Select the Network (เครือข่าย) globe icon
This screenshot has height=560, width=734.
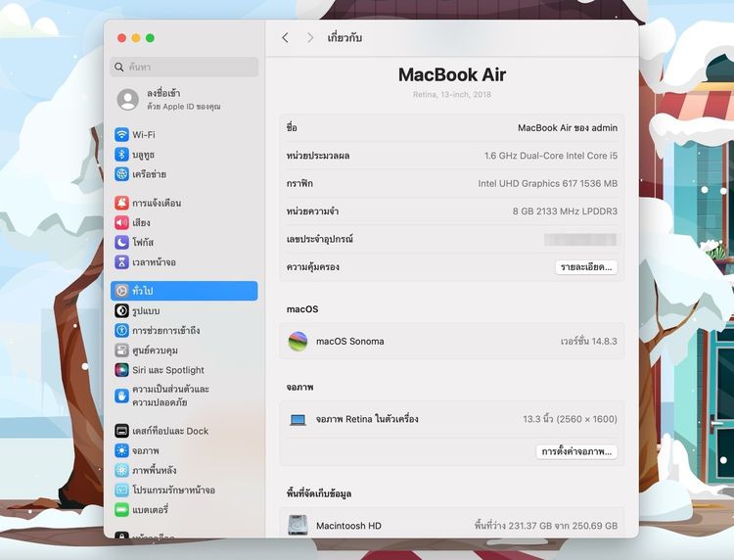(x=121, y=173)
